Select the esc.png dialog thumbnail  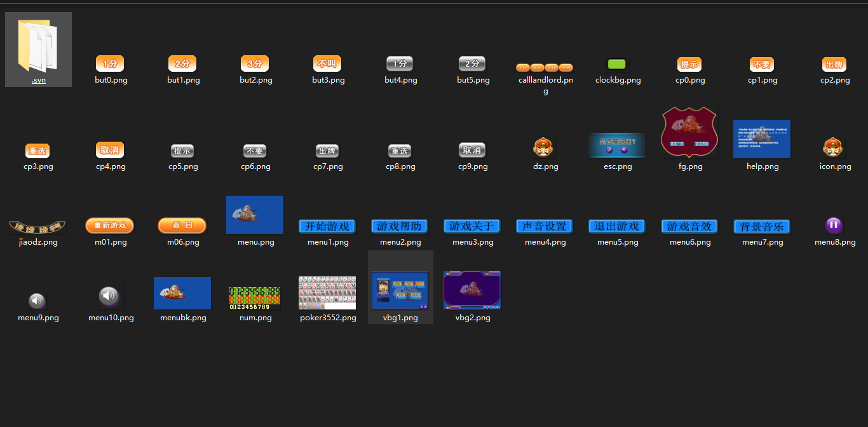617,146
